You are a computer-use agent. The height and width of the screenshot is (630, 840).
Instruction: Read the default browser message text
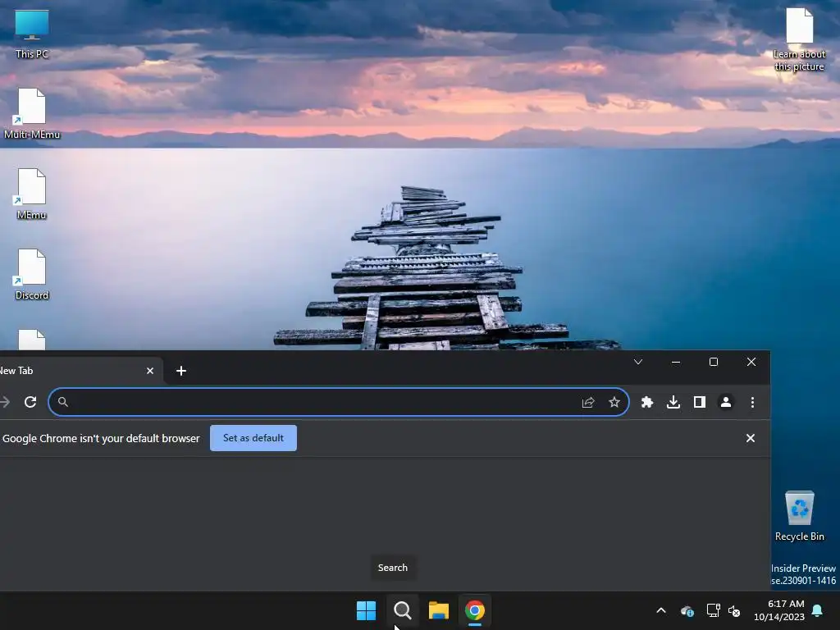coord(101,438)
